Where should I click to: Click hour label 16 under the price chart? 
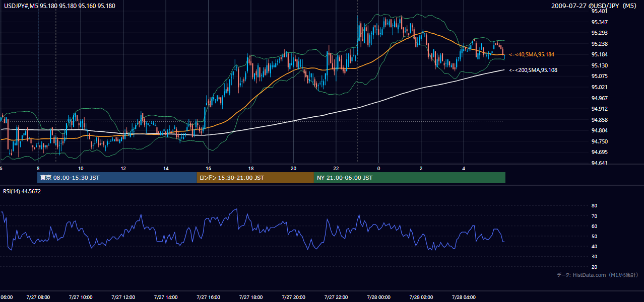pos(208,168)
